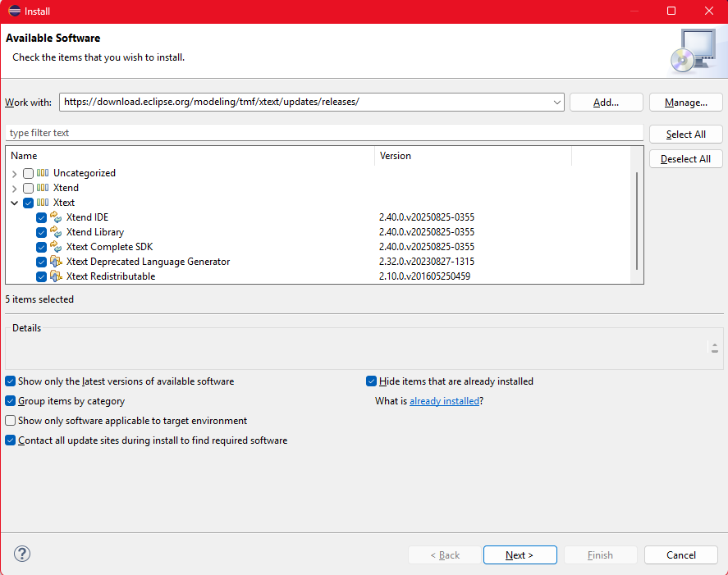Open the already installed link

[444, 401]
